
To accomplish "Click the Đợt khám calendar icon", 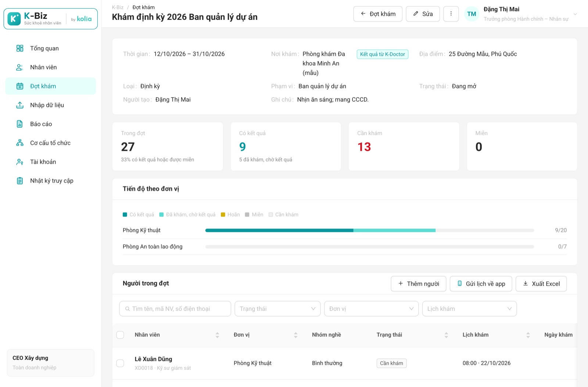I will (20, 86).
